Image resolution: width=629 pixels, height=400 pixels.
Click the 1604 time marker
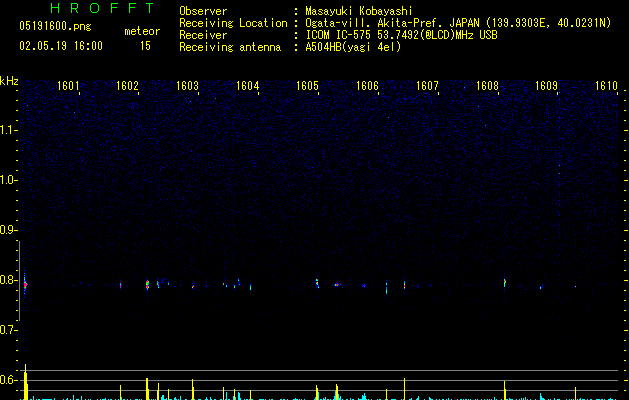pos(248,86)
